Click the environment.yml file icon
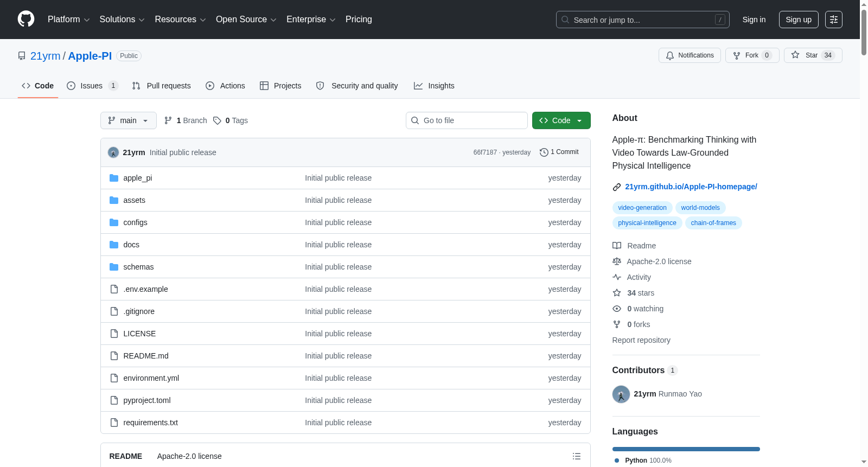The image size is (868, 467). (114, 378)
